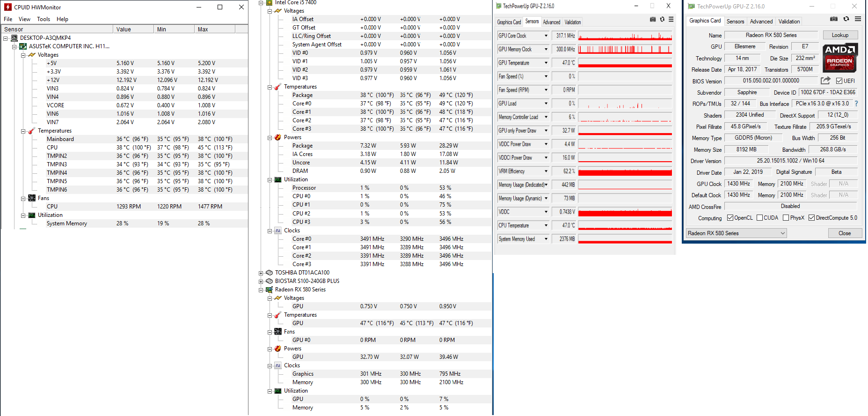Screen dimensions: 868x416
Task: Click the BIOS export share icon next to BIOS Version
Action: pyautogui.click(x=826, y=81)
